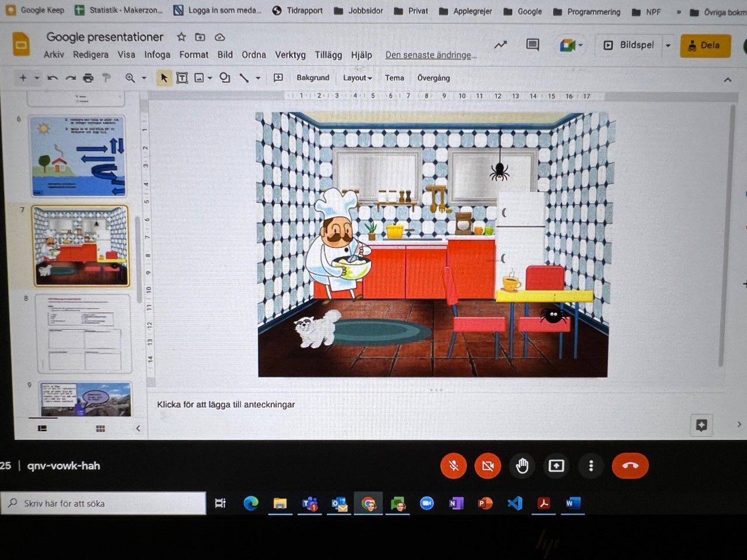Open Meet more options three dots
The height and width of the screenshot is (560, 747).
pos(591,466)
